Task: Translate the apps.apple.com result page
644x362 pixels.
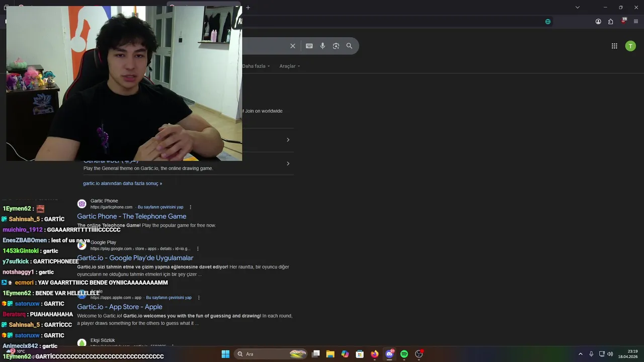Action: [x=169, y=298]
